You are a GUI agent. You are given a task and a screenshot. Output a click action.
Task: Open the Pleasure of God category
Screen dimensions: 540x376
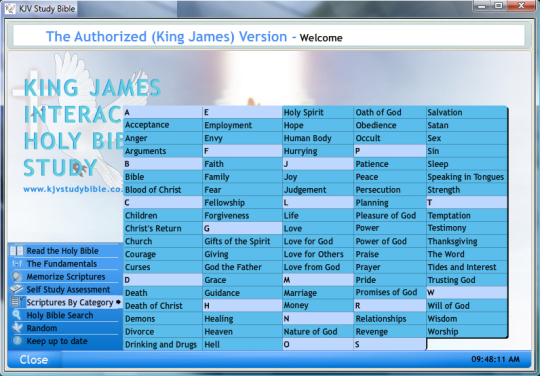pyautogui.click(x=390, y=216)
